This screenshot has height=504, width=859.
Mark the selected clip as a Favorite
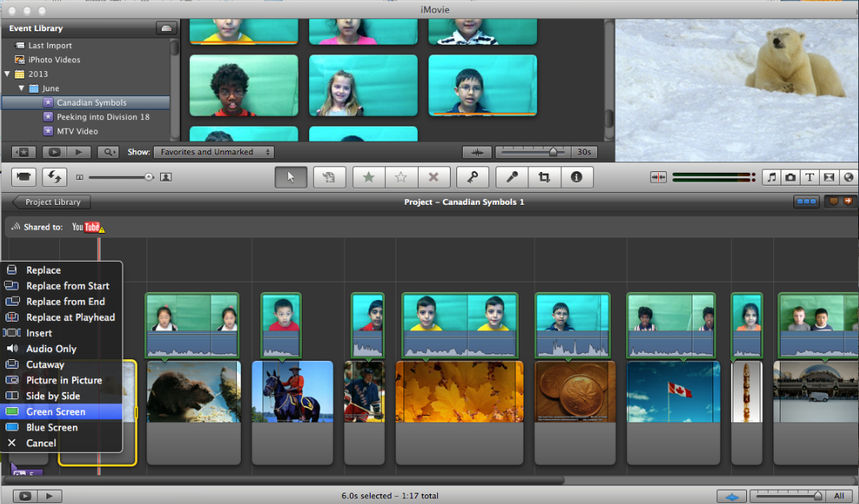pos(368,177)
